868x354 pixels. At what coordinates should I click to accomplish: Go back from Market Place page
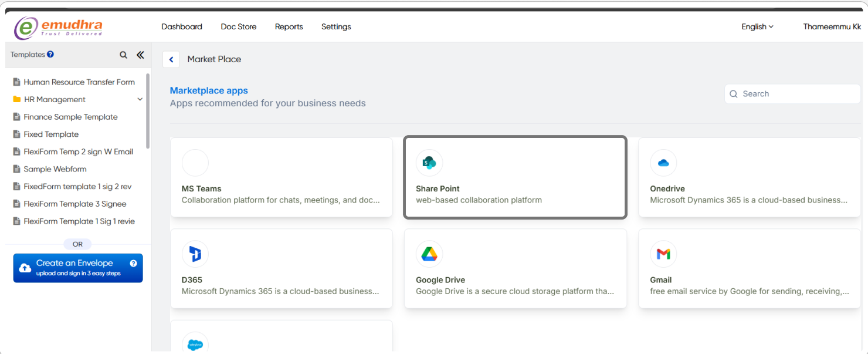pos(171,59)
